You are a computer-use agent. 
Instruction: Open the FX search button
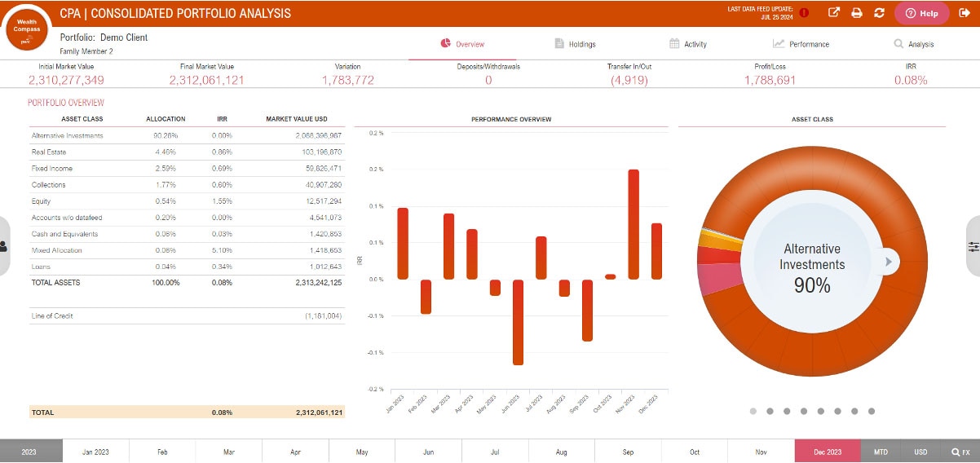[960, 452]
